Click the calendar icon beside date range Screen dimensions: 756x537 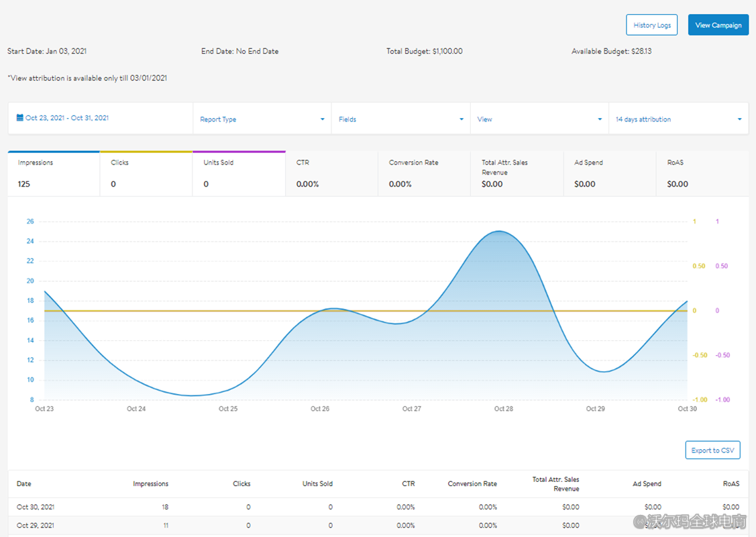tap(20, 118)
